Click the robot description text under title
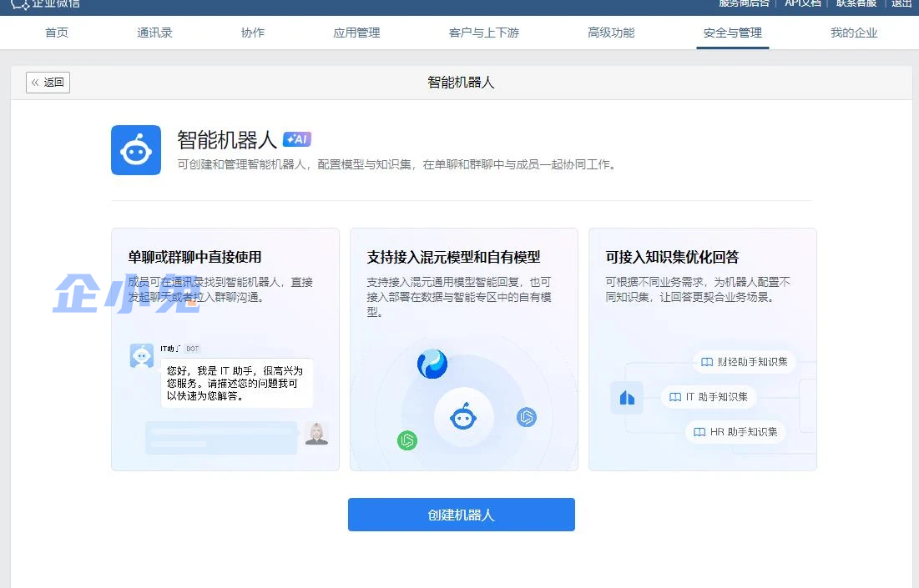This screenshot has height=588, width=919. coord(398,164)
